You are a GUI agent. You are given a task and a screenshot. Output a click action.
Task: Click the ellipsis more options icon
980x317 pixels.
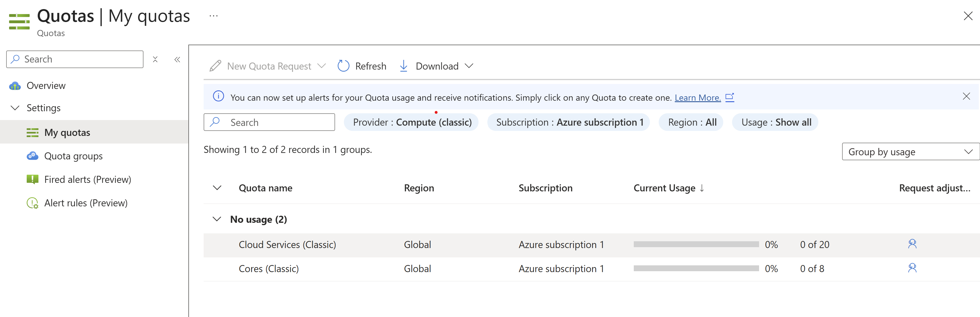click(x=213, y=16)
